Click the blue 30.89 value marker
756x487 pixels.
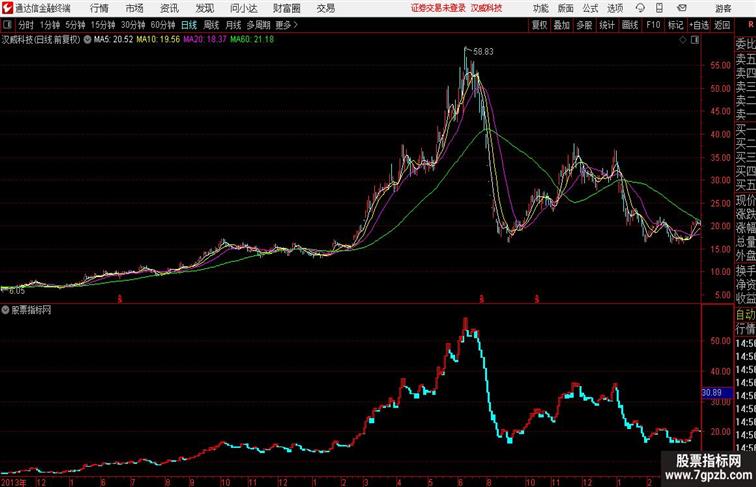coord(716,393)
